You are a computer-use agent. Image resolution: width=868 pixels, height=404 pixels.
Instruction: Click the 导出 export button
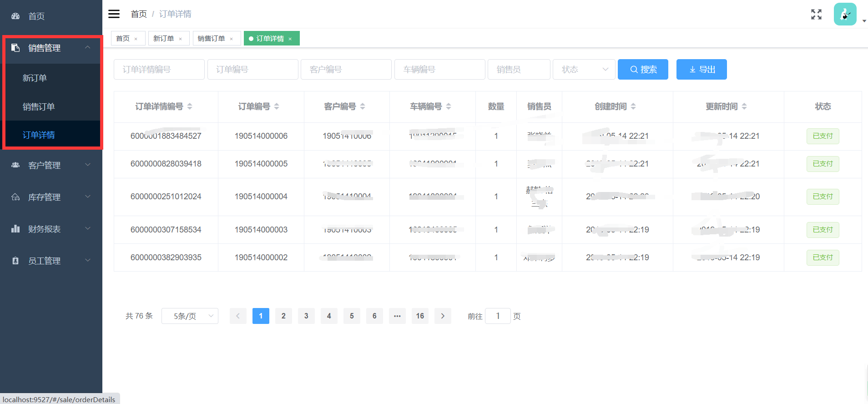pyautogui.click(x=701, y=69)
